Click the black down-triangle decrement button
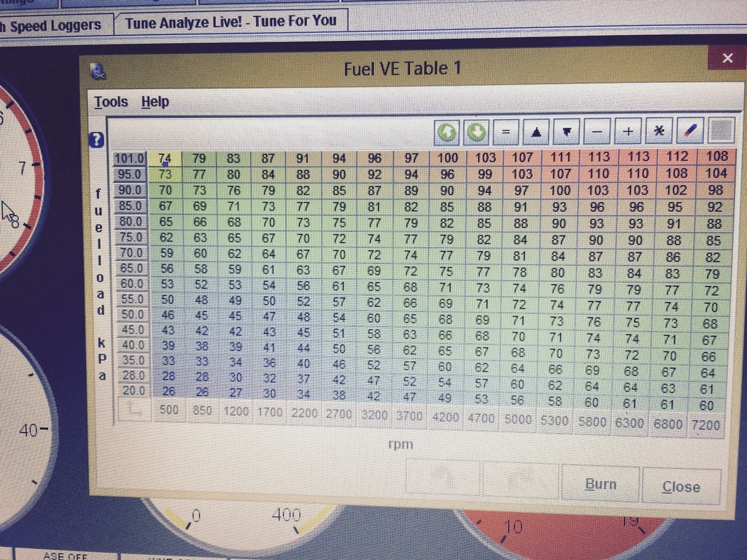The height and width of the screenshot is (560, 747). pos(567,133)
